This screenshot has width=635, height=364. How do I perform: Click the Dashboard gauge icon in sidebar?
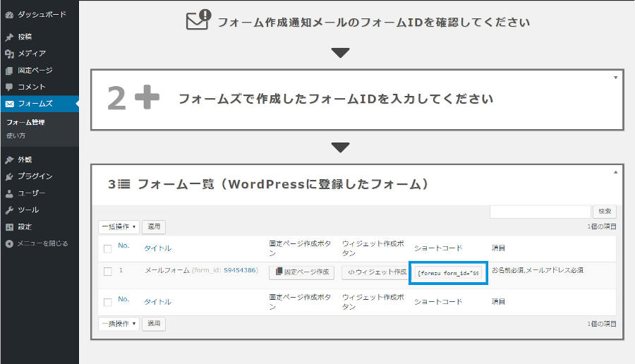point(9,15)
